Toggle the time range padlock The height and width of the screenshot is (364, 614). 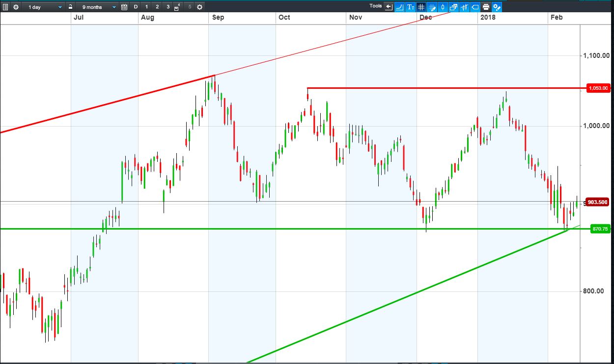tap(71, 7)
